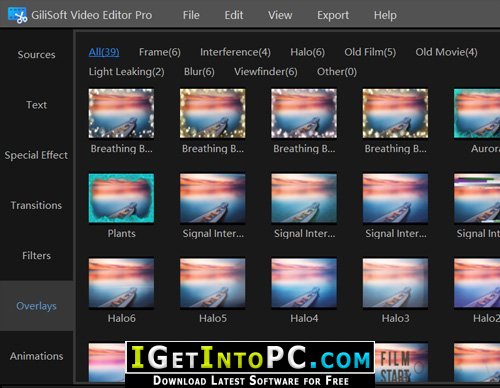The height and width of the screenshot is (388, 500).
Task: Open the Special Effect section
Action: click(36, 155)
